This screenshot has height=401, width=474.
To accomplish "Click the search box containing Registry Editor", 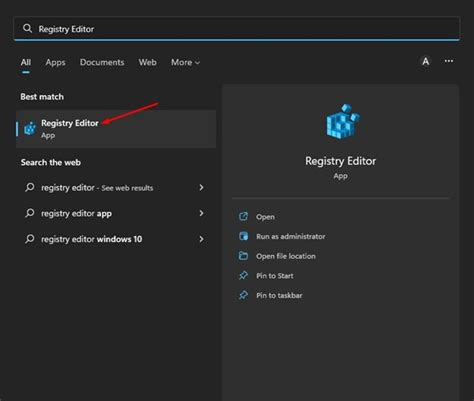I will point(237,29).
